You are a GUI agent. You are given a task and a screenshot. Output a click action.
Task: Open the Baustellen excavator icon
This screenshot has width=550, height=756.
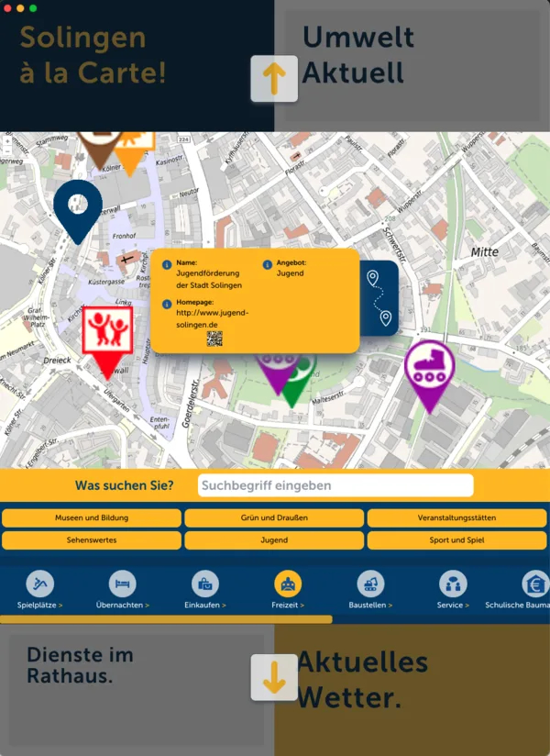370,584
